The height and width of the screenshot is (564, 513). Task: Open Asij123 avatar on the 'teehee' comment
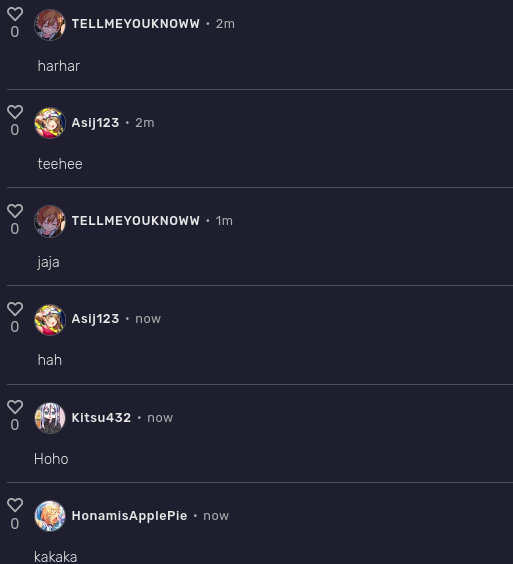[50, 123]
